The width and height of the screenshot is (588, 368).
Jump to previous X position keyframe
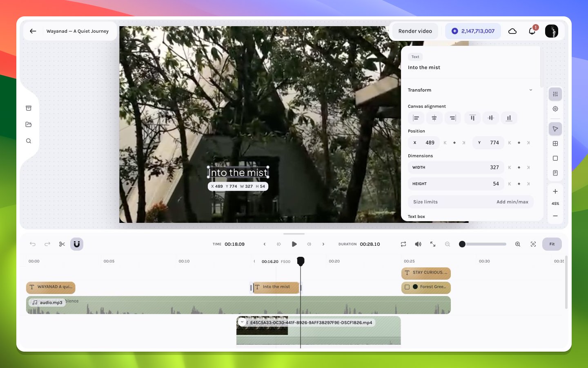(x=445, y=143)
